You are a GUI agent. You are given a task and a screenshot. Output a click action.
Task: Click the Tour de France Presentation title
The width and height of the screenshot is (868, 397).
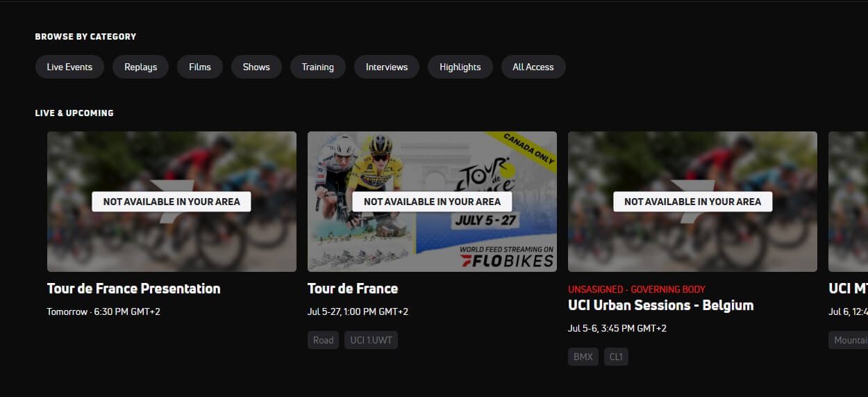coord(133,289)
